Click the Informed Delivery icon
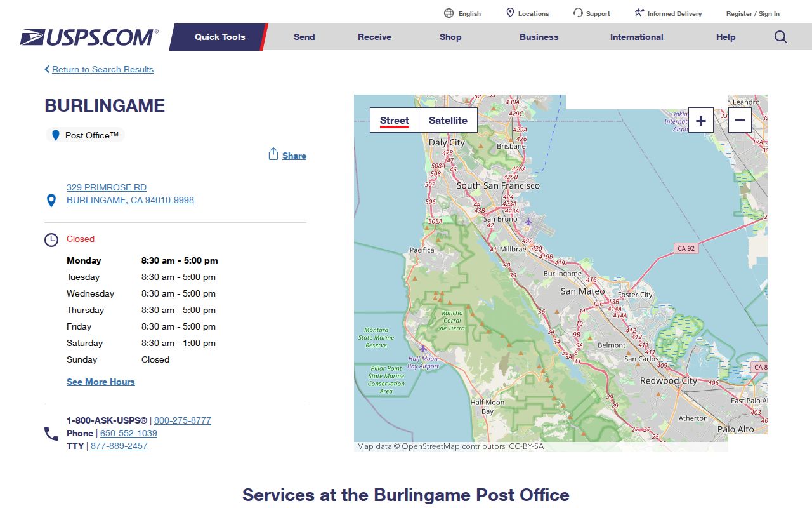The width and height of the screenshot is (812, 508). (639, 13)
